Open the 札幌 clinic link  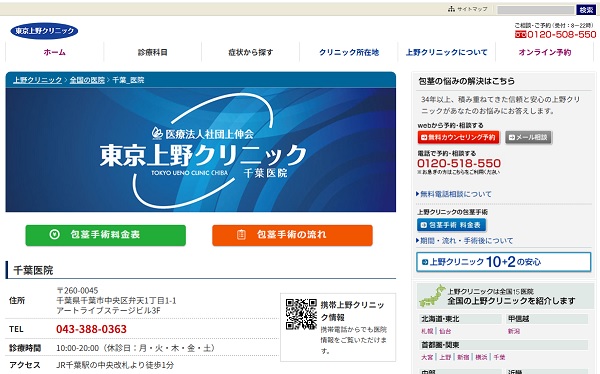tap(427, 331)
